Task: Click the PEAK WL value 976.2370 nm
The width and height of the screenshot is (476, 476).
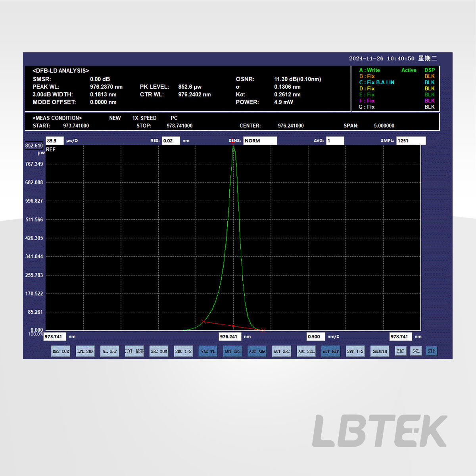Action: 106,87
